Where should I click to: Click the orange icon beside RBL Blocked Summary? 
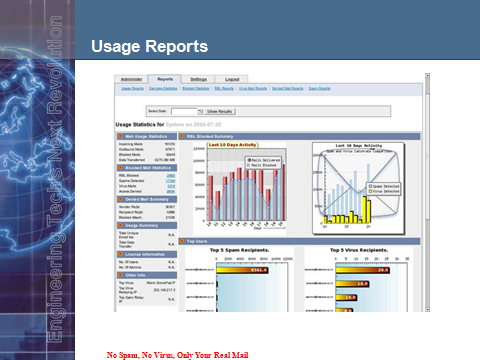coord(182,136)
